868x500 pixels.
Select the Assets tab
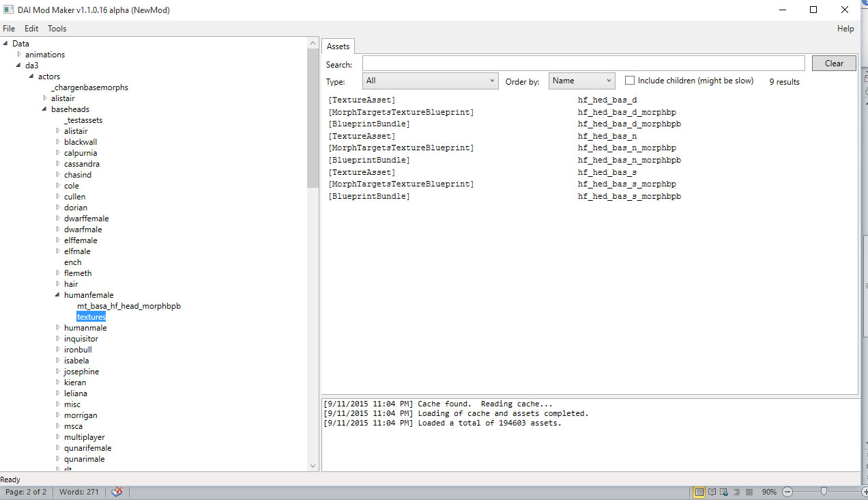[x=338, y=46]
